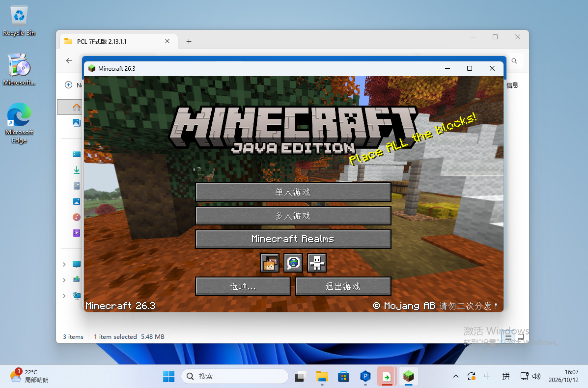Open Task View from taskbar

coord(300,376)
